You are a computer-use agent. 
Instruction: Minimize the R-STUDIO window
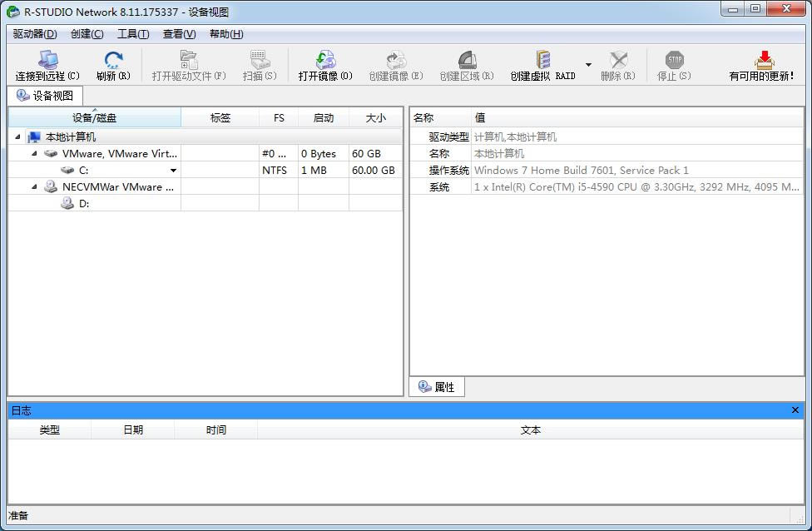click(733, 9)
